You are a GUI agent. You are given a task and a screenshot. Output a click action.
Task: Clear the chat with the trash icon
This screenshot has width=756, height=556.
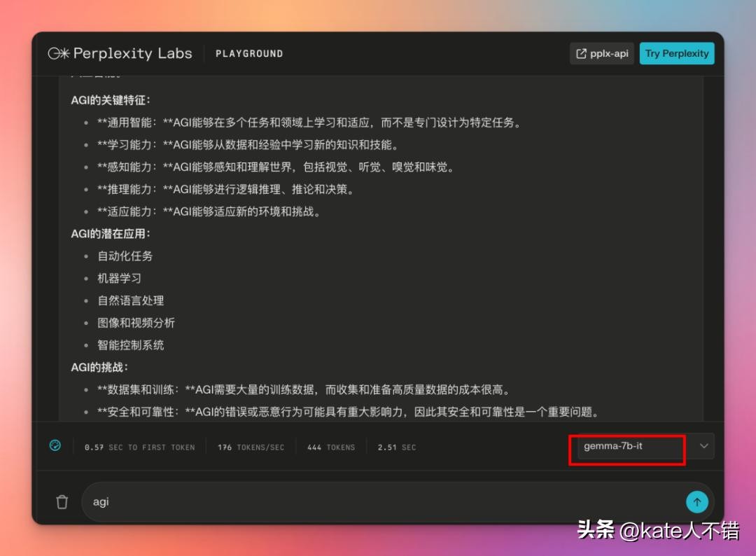pyautogui.click(x=62, y=501)
